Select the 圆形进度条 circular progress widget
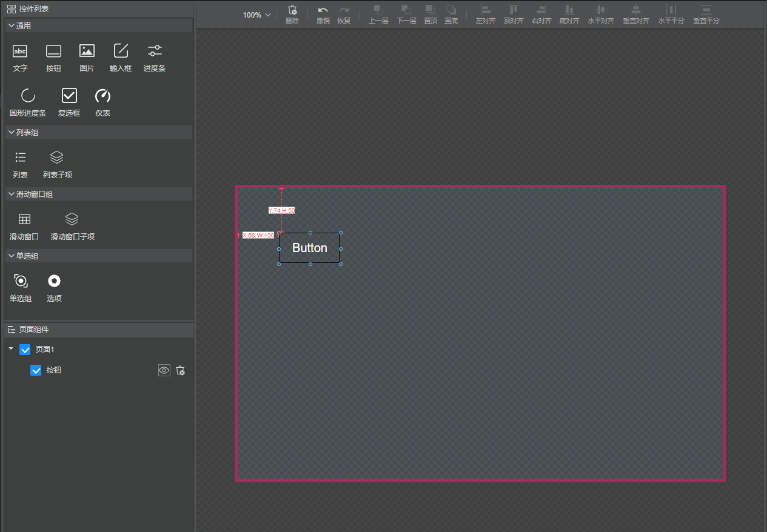 [28, 96]
